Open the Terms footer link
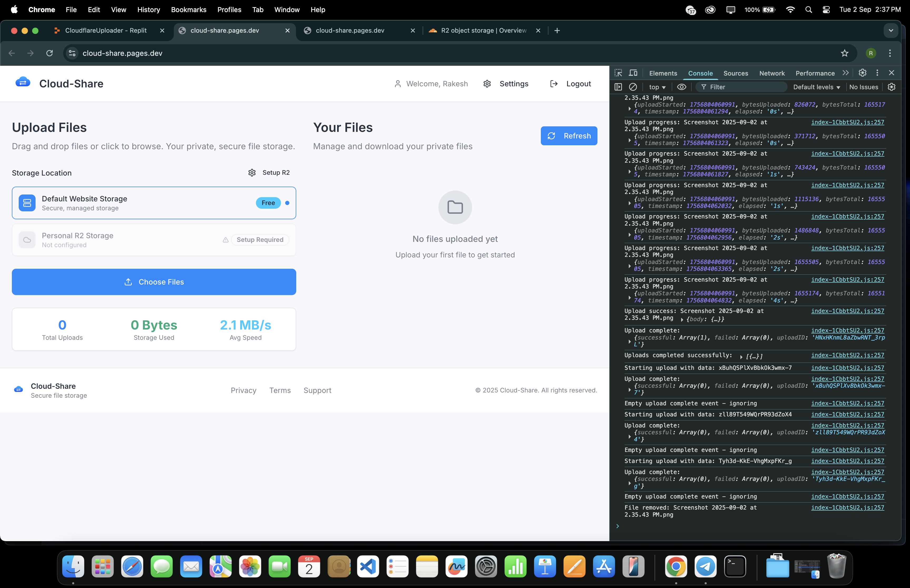The height and width of the screenshot is (588, 910). click(280, 390)
